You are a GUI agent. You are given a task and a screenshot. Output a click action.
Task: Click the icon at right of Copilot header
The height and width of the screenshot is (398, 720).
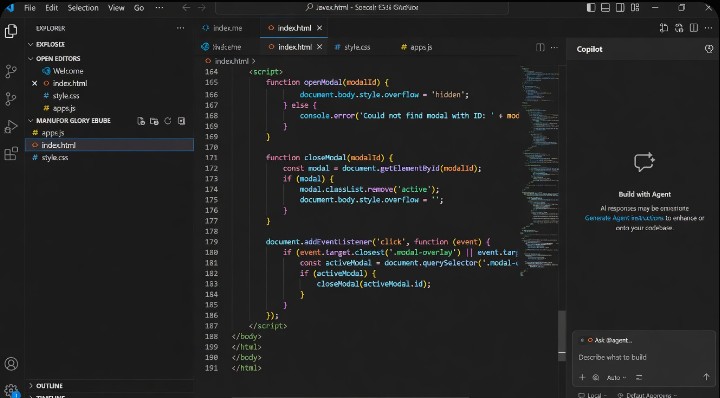[x=709, y=49]
